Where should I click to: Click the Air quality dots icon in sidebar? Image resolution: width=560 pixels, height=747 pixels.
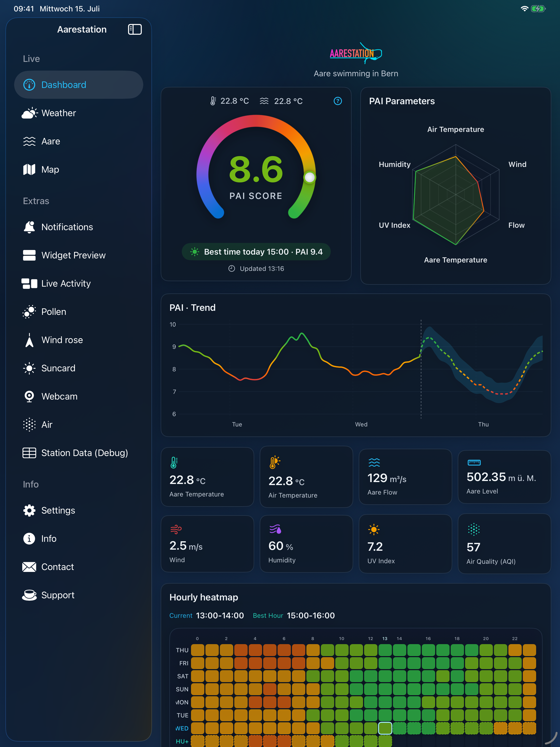click(x=29, y=425)
